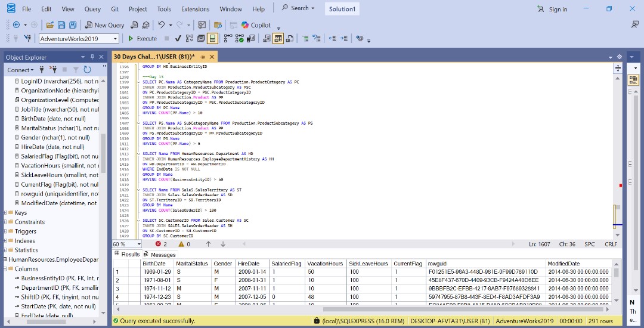
Task: Open the Connect dropdown in Object Explorer
Action: coord(20,70)
